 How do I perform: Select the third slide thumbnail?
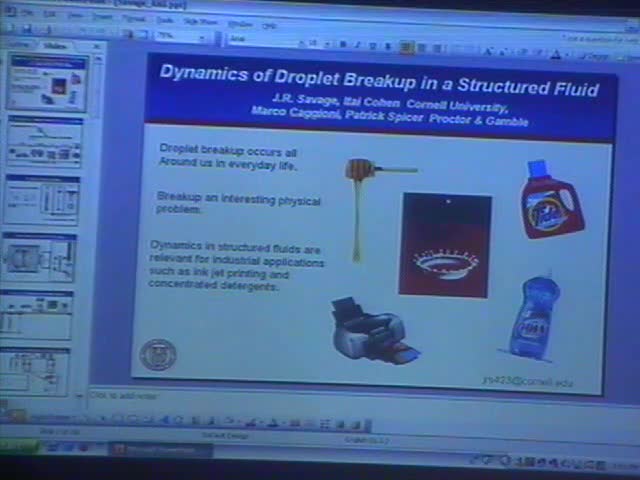(42, 200)
